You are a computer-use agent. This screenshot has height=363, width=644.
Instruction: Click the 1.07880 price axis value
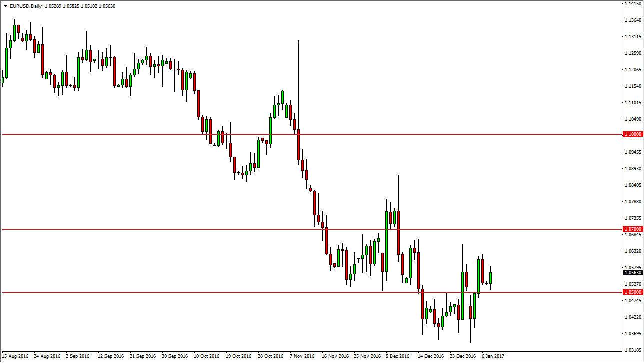pyautogui.click(x=633, y=202)
